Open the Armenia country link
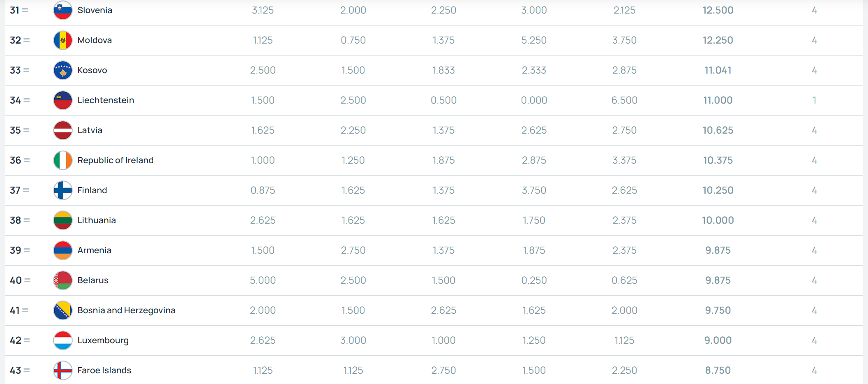The height and width of the screenshot is (384, 868). pos(95,250)
